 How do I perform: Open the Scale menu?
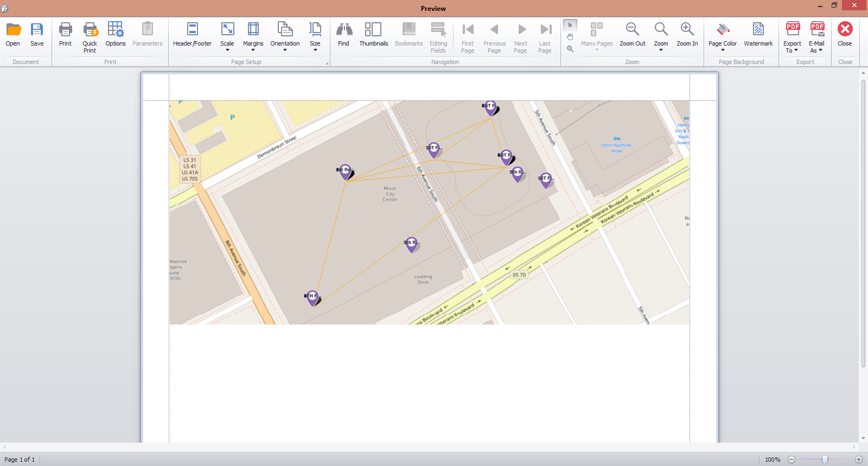click(227, 36)
